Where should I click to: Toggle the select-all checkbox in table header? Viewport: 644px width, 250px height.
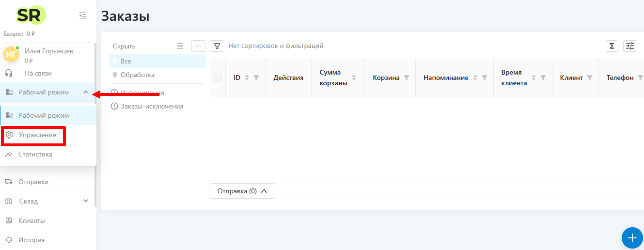click(218, 78)
